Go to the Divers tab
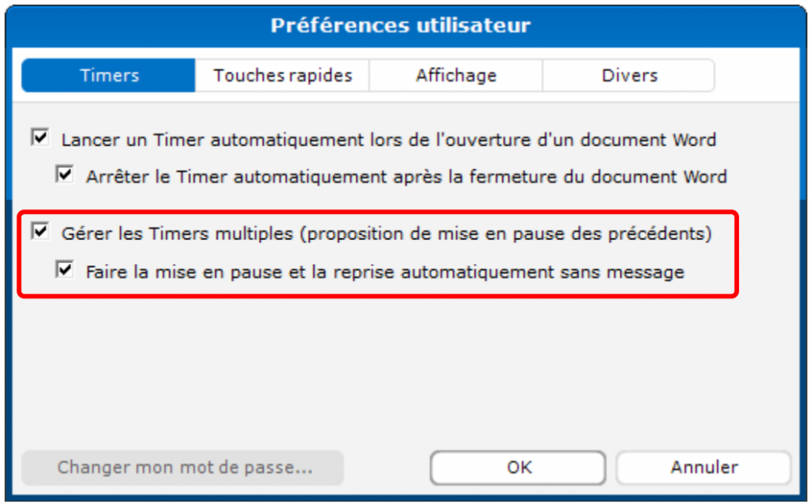The width and height of the screenshot is (812, 504). [629, 76]
